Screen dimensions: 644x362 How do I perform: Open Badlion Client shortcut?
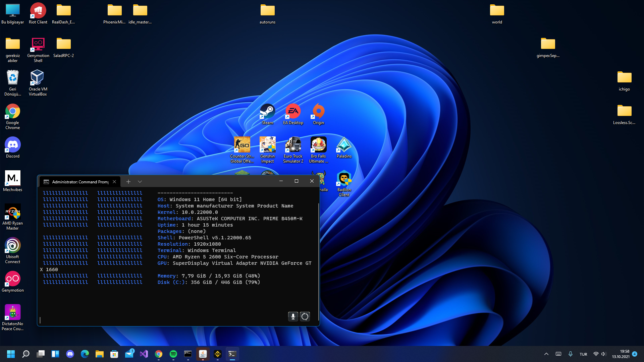tap(344, 183)
